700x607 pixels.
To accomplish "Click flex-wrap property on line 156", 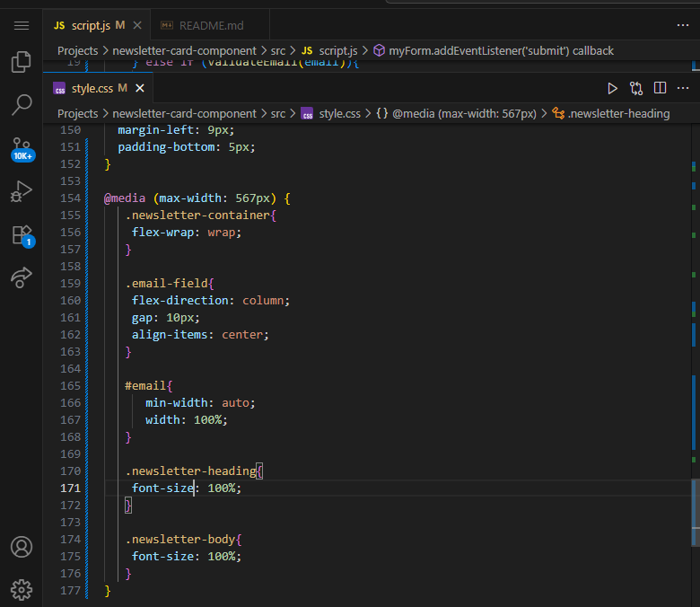I will coord(163,233).
